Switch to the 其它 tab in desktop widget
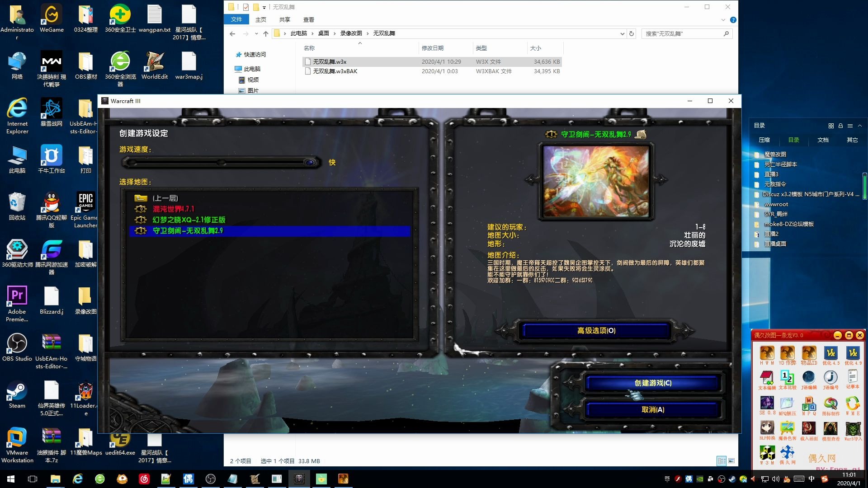Image resolution: width=868 pixels, height=488 pixels. pyautogui.click(x=852, y=140)
